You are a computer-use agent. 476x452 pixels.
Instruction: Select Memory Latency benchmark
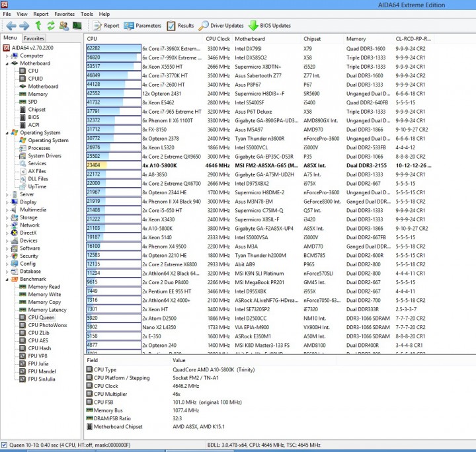(47, 310)
